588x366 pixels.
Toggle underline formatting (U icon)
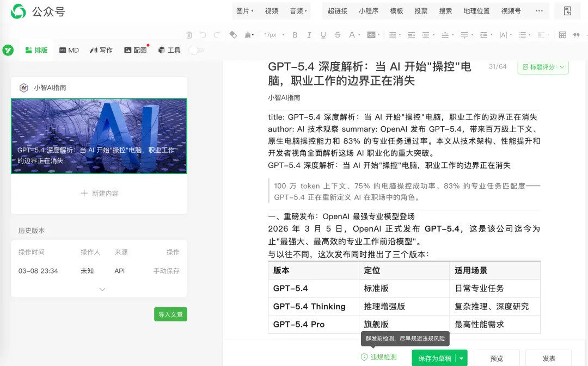[323, 35]
